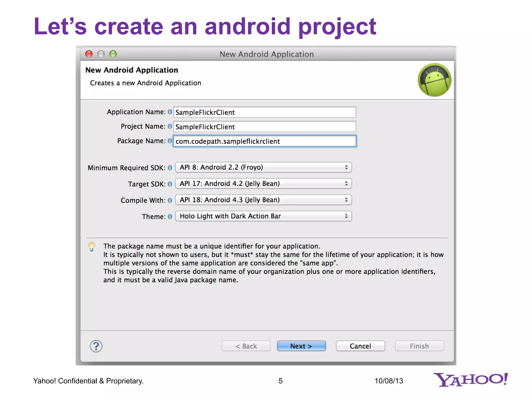Expand the Theme selection dropdown

[x=263, y=216]
